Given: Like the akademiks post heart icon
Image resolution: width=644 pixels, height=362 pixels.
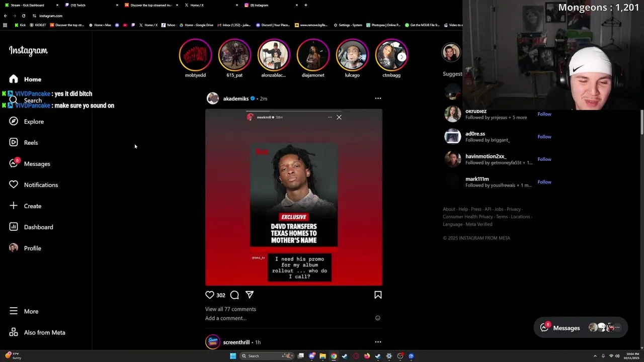Looking at the screenshot, I should click(210, 295).
